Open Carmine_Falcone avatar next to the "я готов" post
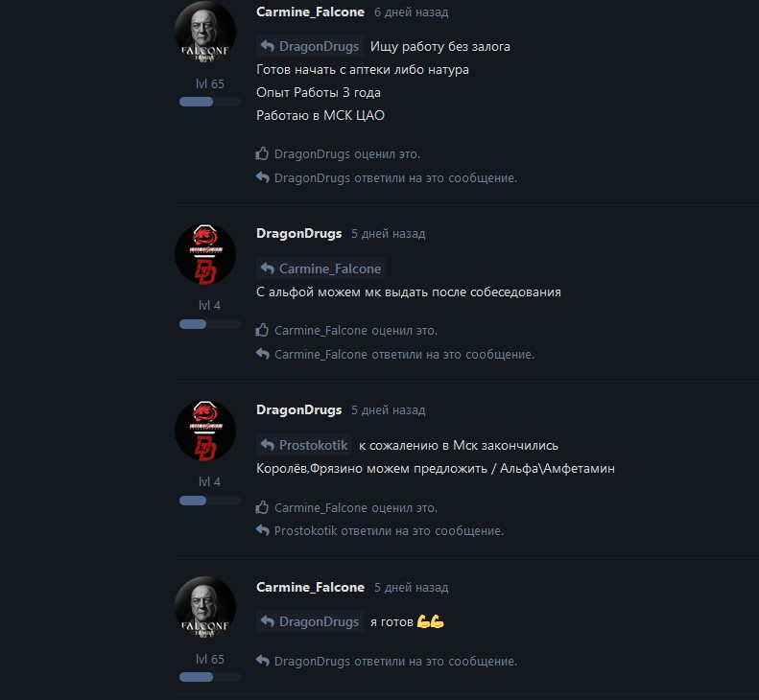The width and height of the screenshot is (759, 700). (204, 607)
